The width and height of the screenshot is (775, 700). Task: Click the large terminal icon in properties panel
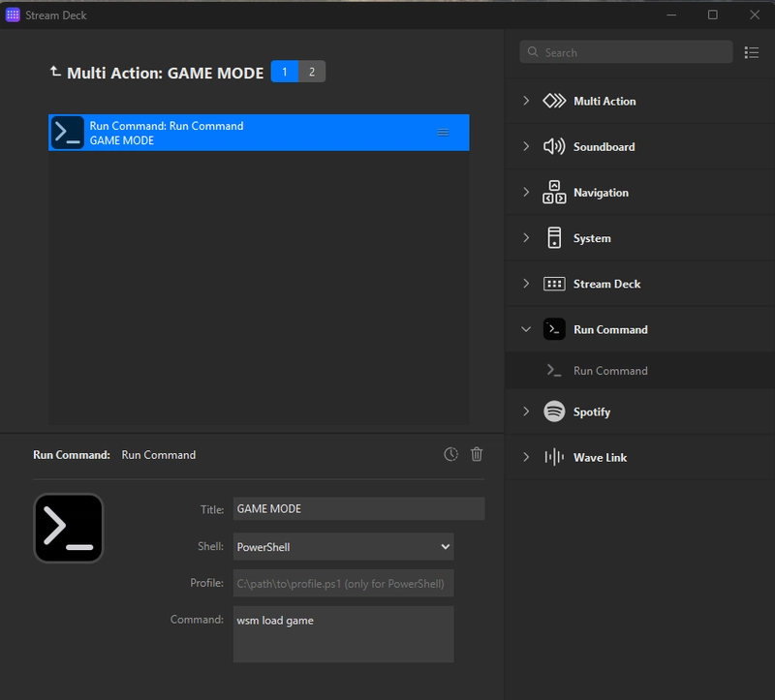[69, 528]
